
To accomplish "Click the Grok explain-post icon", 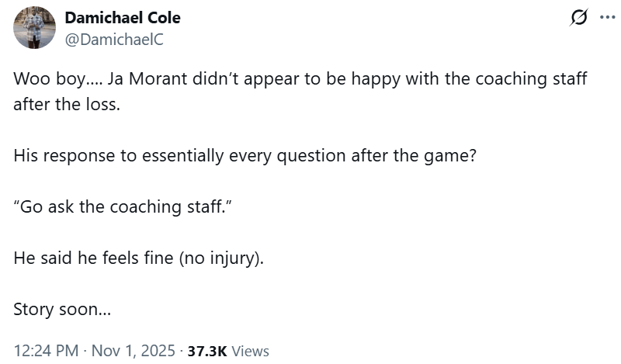I will point(578,17).
